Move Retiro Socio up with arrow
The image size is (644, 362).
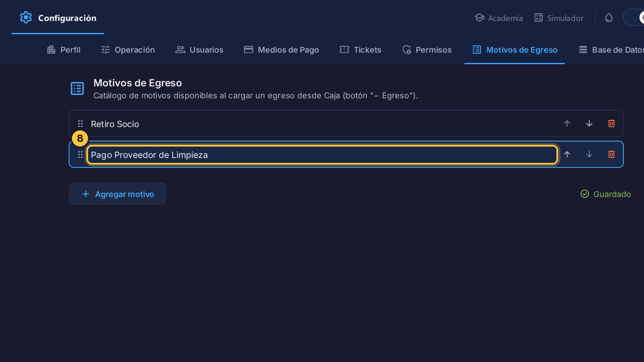click(567, 123)
